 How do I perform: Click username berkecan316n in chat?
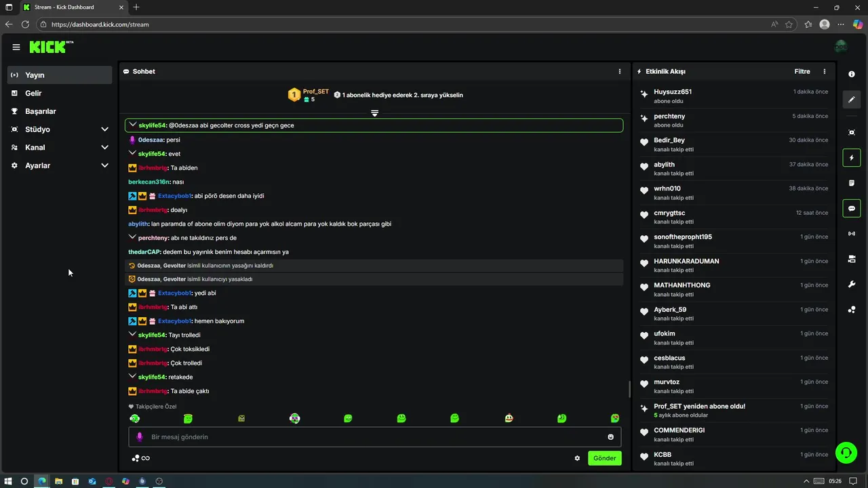click(149, 182)
